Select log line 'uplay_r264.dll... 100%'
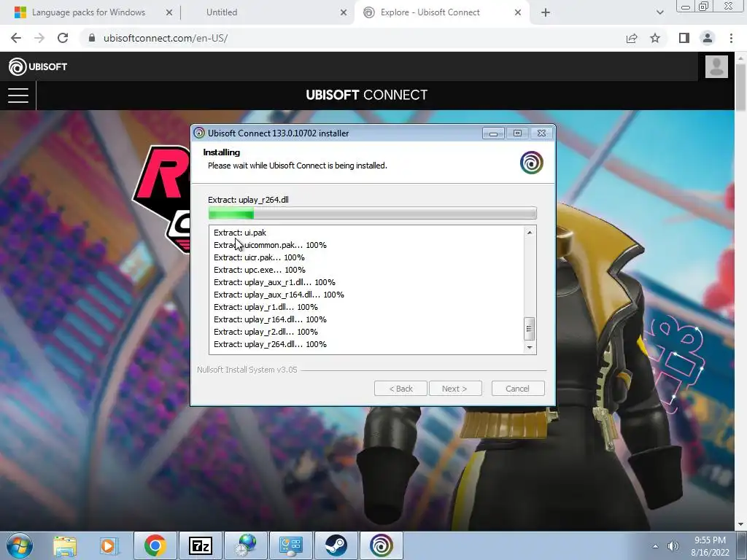Image resolution: width=747 pixels, height=560 pixels. [x=270, y=344]
